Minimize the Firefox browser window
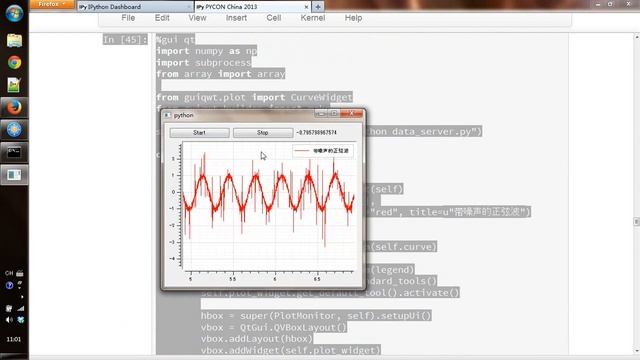640x360 pixels. (x=598, y=4)
